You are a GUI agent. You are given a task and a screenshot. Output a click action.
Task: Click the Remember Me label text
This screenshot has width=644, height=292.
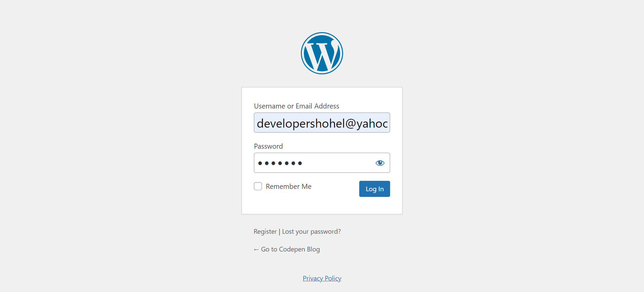pyautogui.click(x=288, y=187)
